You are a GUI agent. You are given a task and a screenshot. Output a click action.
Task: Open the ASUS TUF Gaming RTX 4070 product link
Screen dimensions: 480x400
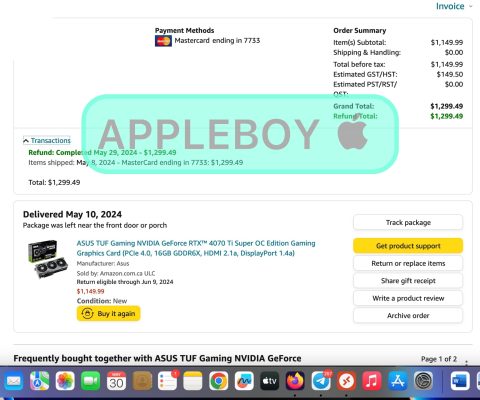tap(196, 248)
